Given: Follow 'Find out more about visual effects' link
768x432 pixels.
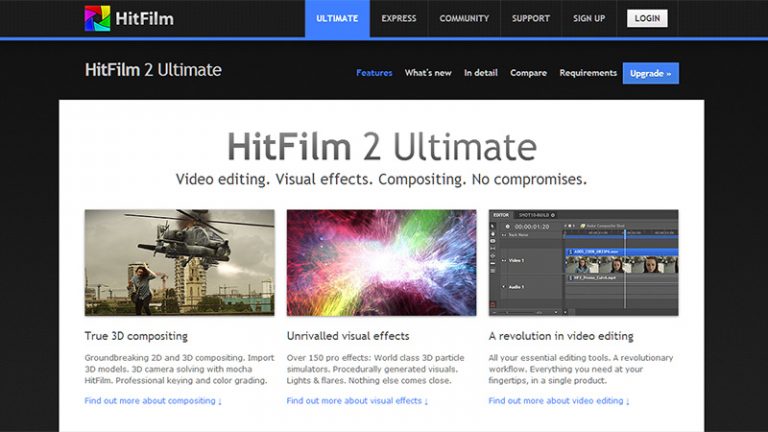Looking at the screenshot, I should 357,401.
